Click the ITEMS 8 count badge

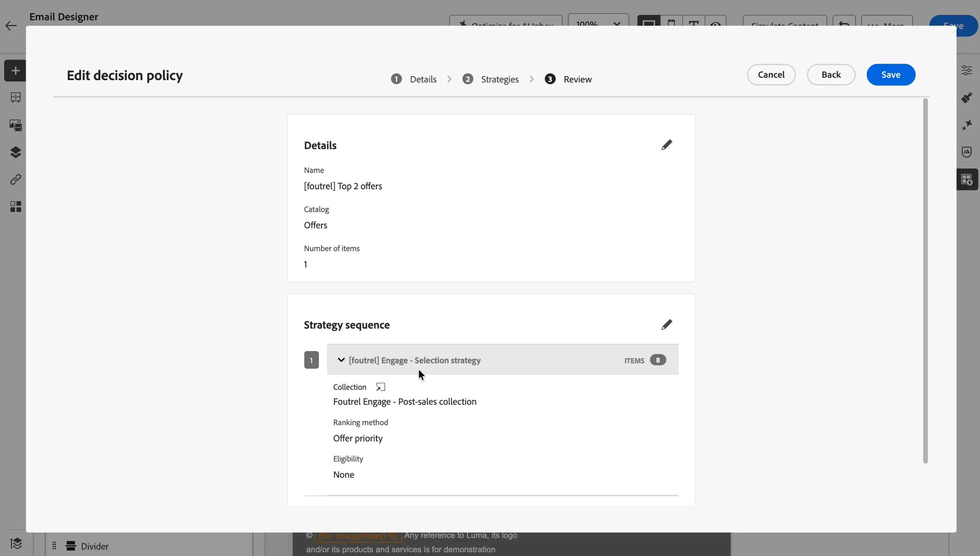[658, 360]
